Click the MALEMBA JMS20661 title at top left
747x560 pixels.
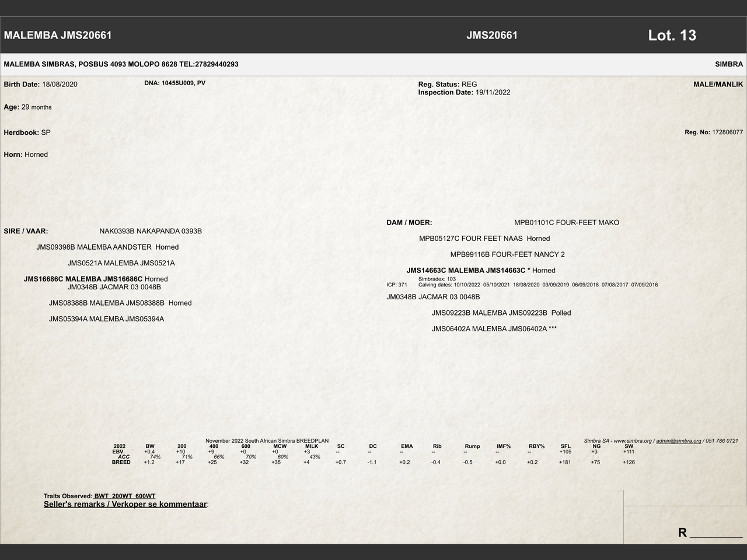(x=58, y=35)
